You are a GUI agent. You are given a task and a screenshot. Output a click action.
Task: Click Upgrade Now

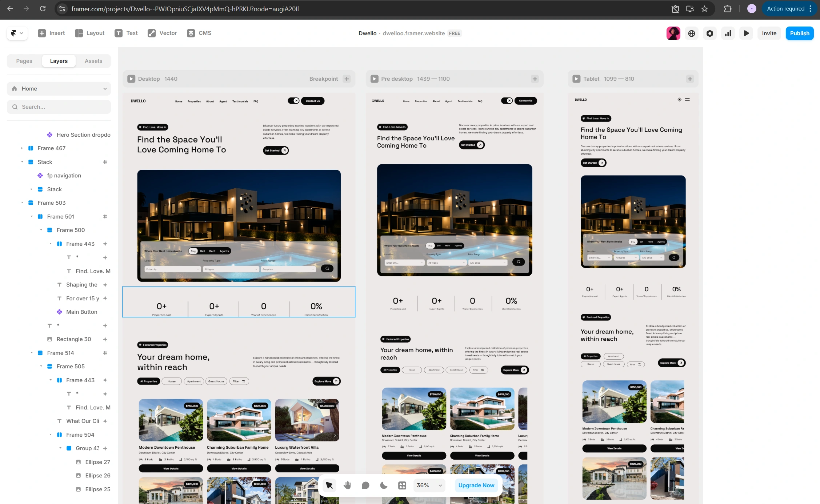[x=476, y=485]
